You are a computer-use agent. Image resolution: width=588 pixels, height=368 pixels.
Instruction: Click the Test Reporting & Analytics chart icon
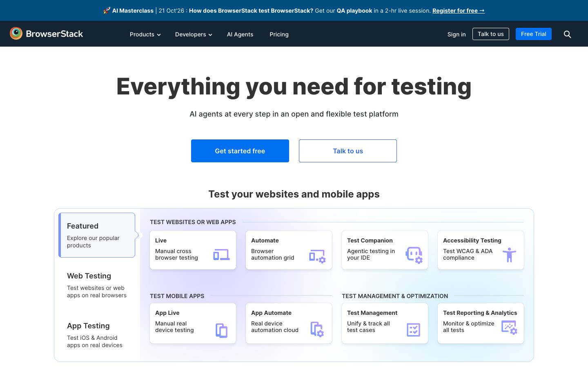point(509,328)
